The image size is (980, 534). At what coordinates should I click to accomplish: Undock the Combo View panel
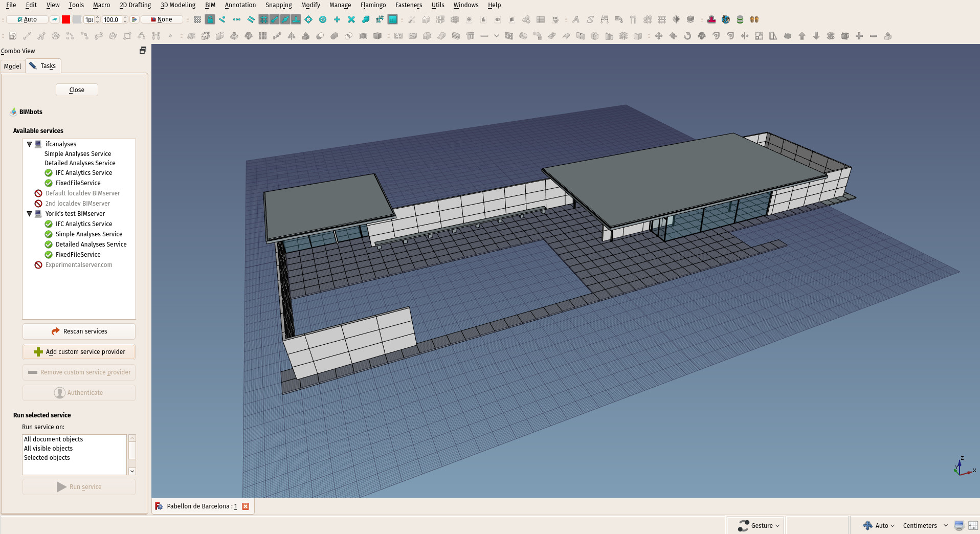[143, 50]
